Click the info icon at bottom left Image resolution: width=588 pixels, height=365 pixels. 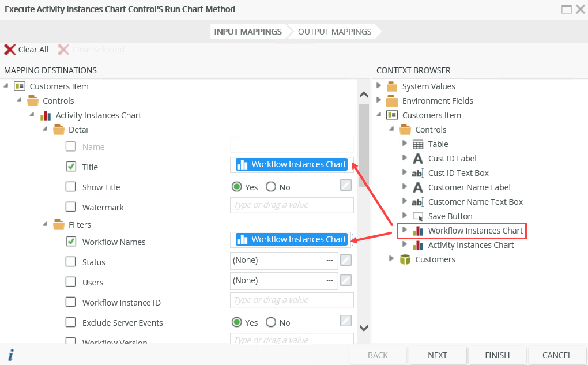[x=11, y=355]
